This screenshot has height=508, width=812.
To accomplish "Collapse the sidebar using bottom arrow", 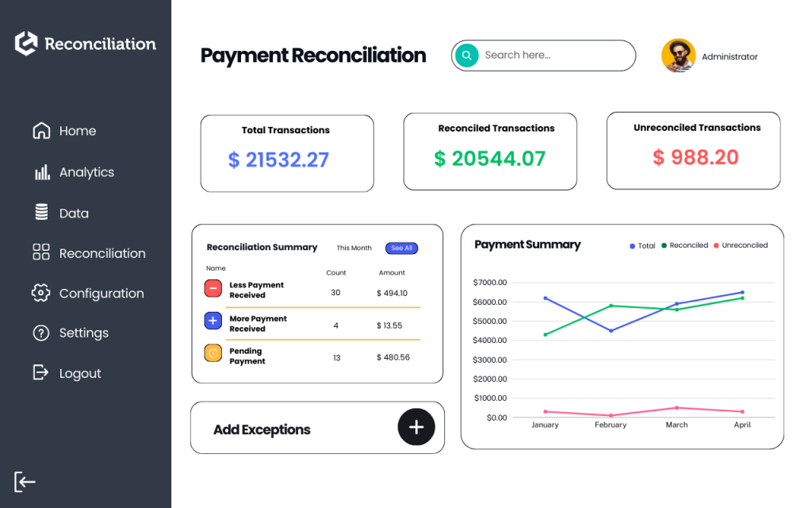I will coord(25,482).
